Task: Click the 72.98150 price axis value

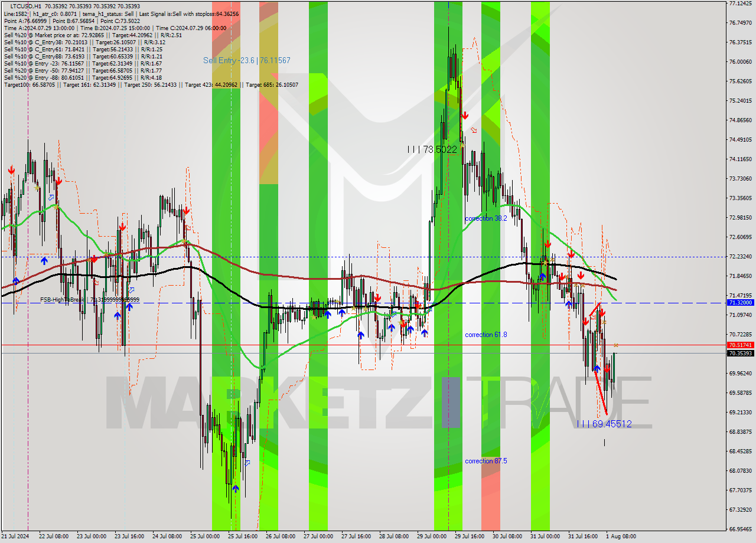Action: coord(740,218)
